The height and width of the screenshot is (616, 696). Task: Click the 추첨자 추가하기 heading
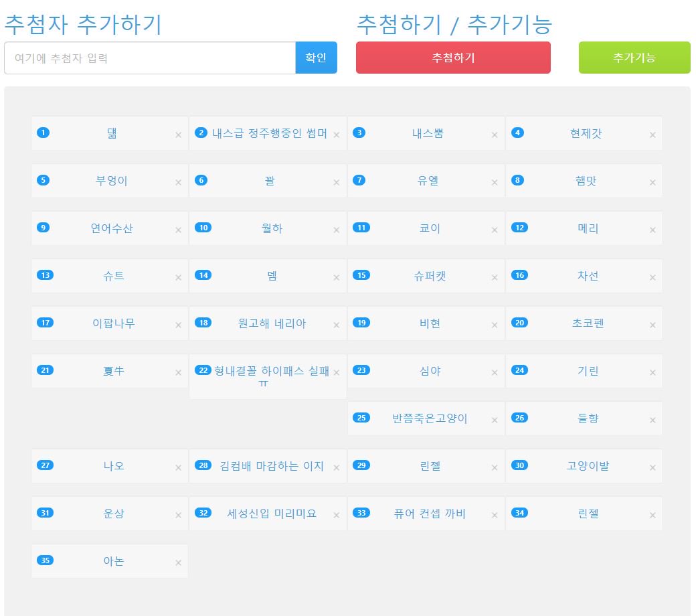(x=84, y=24)
